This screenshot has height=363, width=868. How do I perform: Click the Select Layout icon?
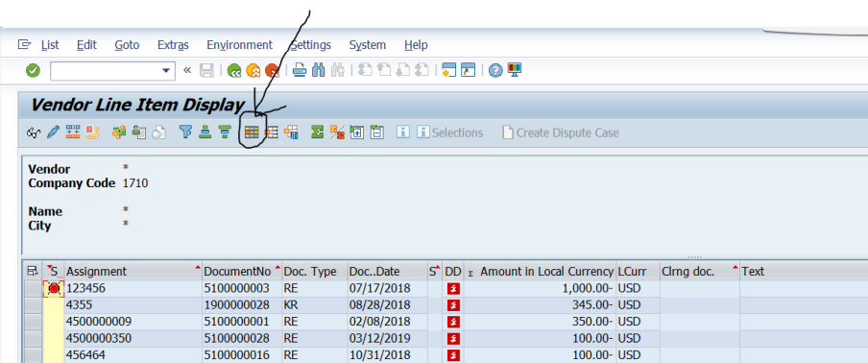point(271,133)
